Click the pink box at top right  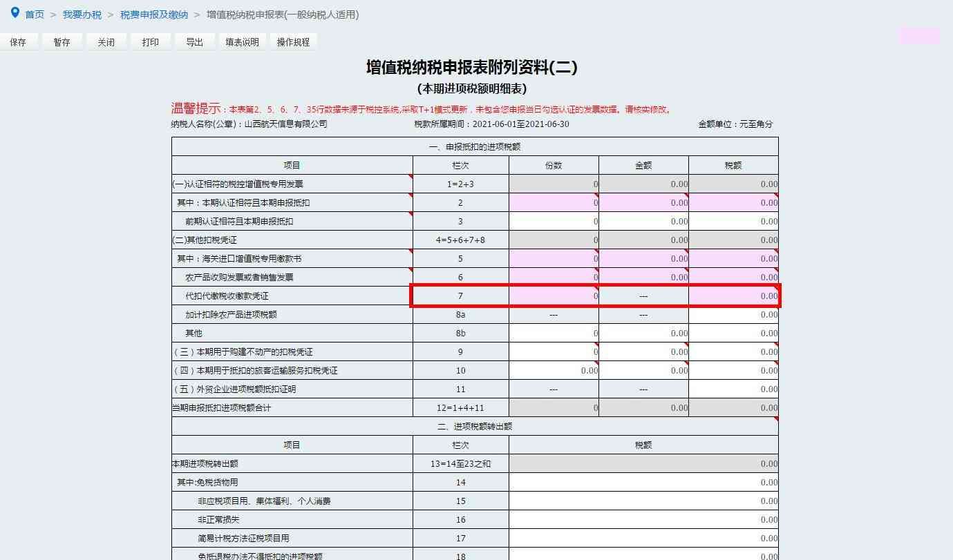(x=918, y=36)
